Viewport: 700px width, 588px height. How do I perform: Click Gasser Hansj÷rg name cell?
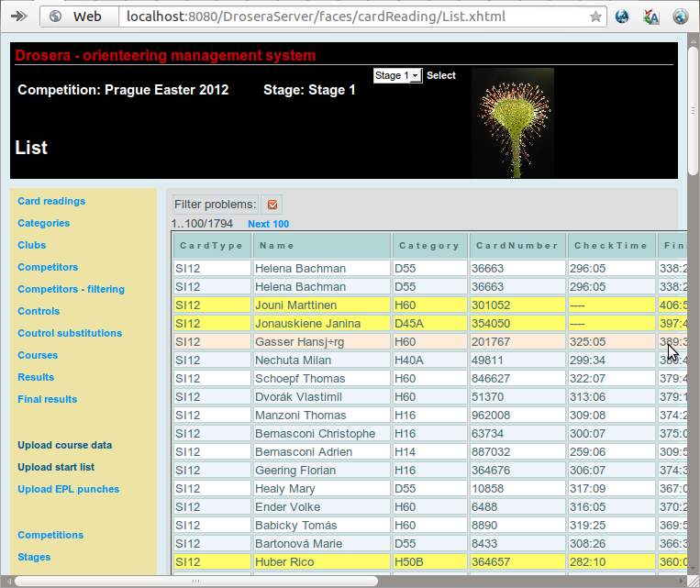321,342
